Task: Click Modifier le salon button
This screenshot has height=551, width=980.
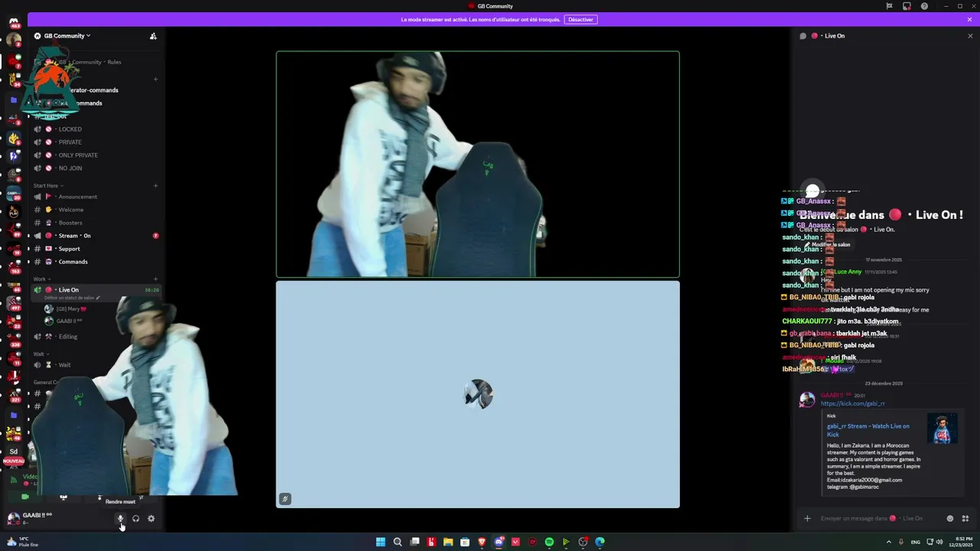Action: click(x=827, y=245)
